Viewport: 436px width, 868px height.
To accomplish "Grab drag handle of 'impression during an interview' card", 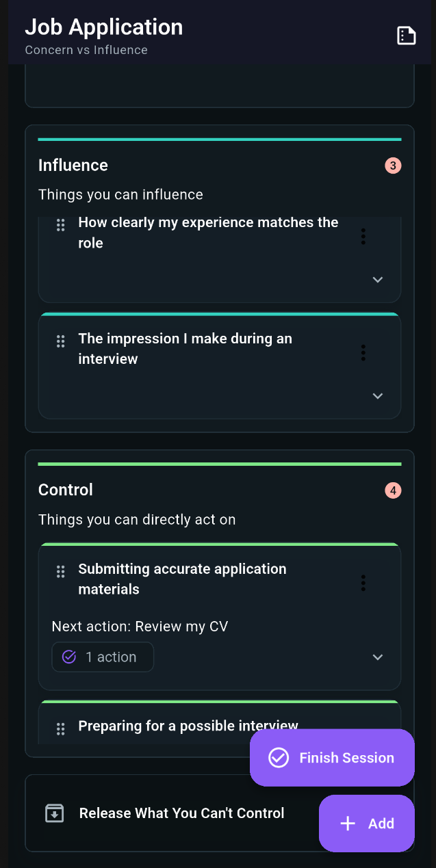I will [x=60, y=341].
